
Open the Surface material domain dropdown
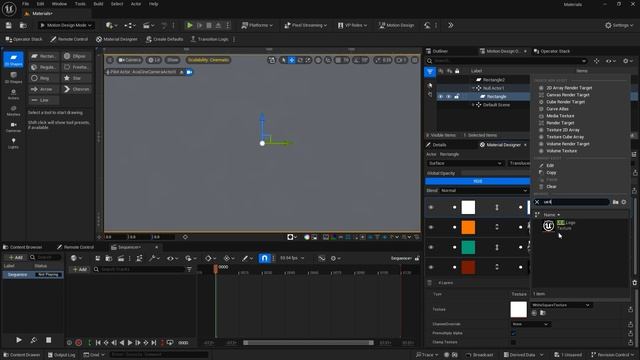465,163
